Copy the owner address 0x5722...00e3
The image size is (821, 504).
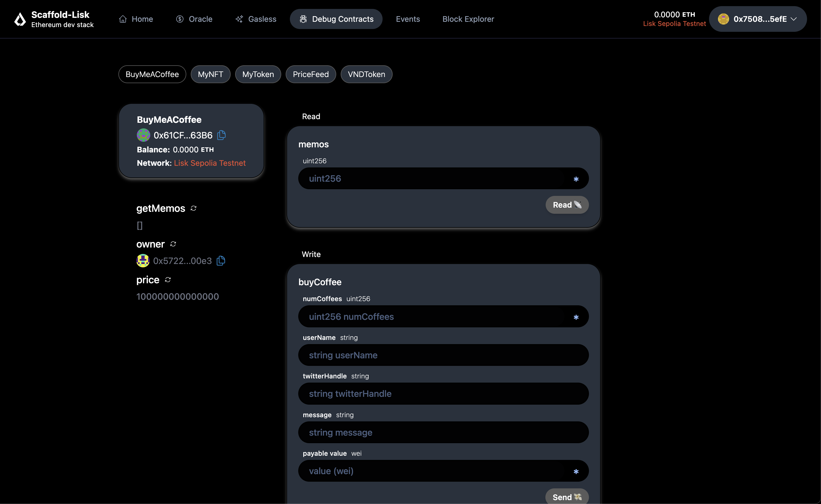[x=221, y=261]
